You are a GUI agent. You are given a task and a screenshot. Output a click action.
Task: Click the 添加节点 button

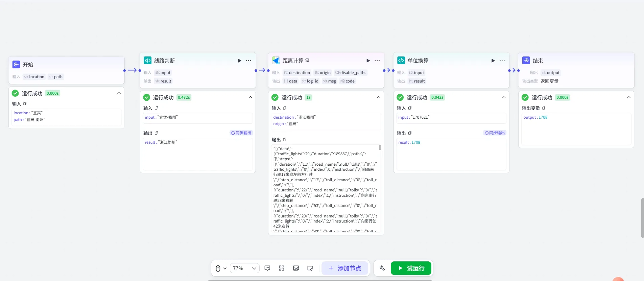(345, 268)
